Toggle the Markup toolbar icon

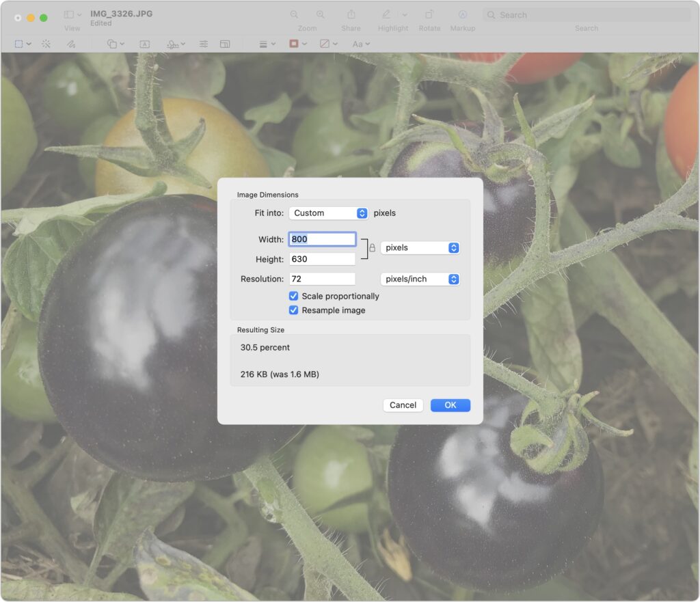pyautogui.click(x=462, y=14)
